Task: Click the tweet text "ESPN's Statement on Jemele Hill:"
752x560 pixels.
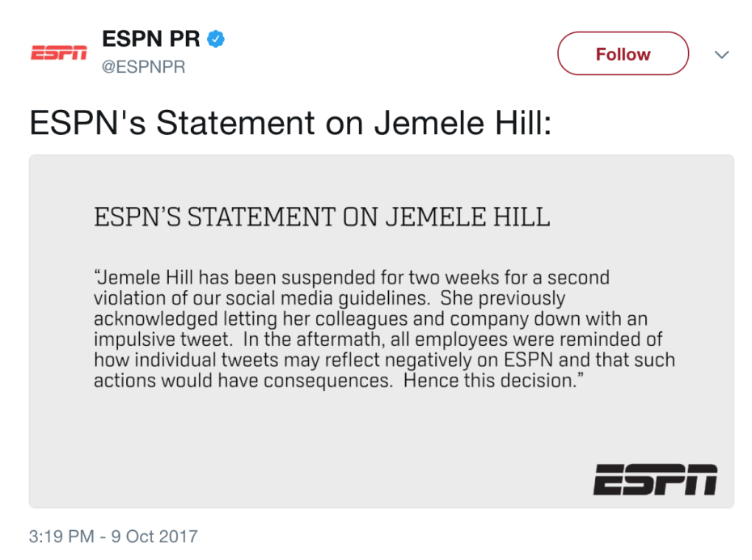Action: [289, 123]
